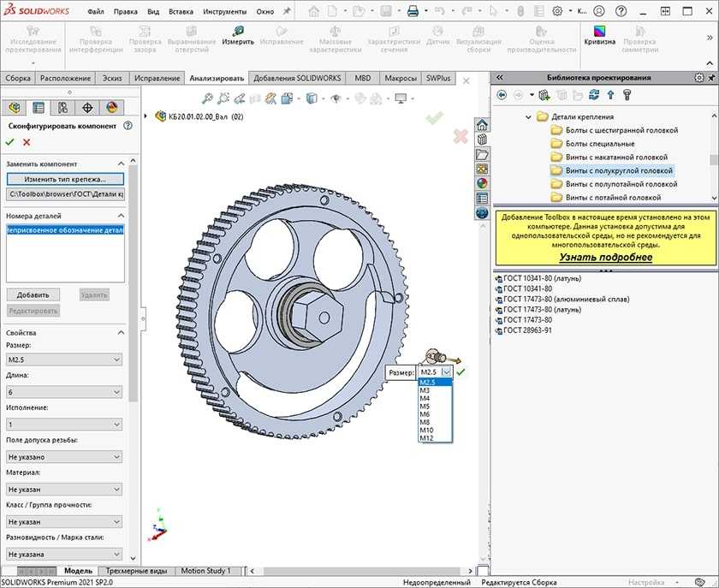The image size is (719, 588).
Task: Confirm component configuration with green checkmark
Action: (x=9, y=142)
